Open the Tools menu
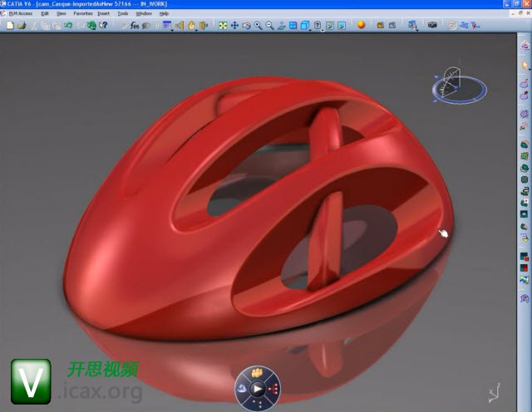532x412 pixels. point(123,13)
